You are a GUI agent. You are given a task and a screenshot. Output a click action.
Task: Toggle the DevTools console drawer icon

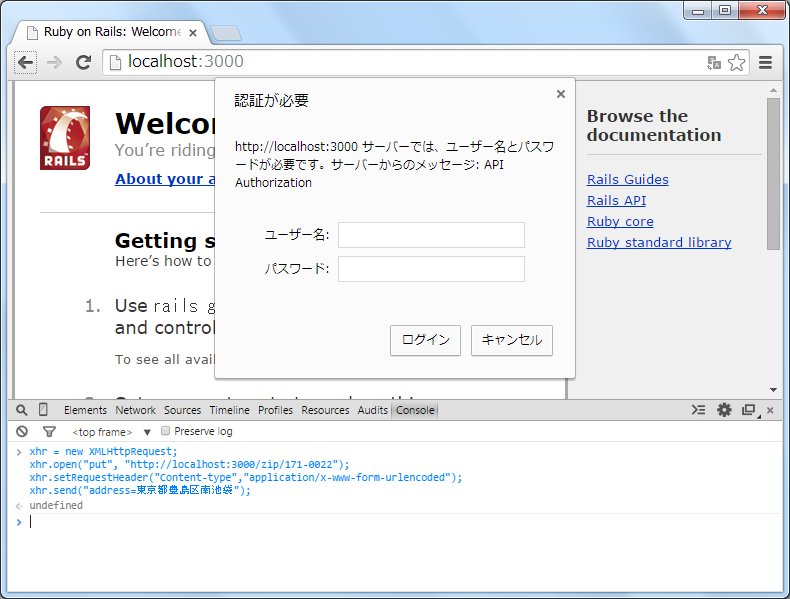(x=698, y=410)
